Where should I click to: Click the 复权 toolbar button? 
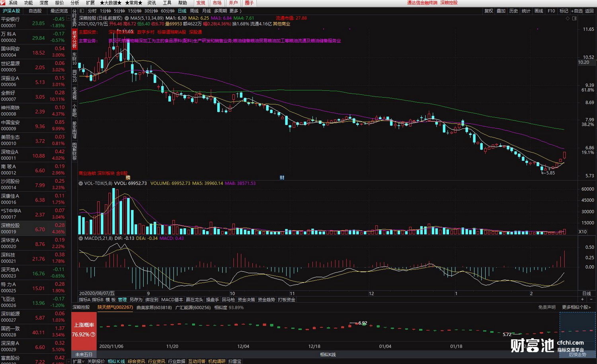point(489,11)
